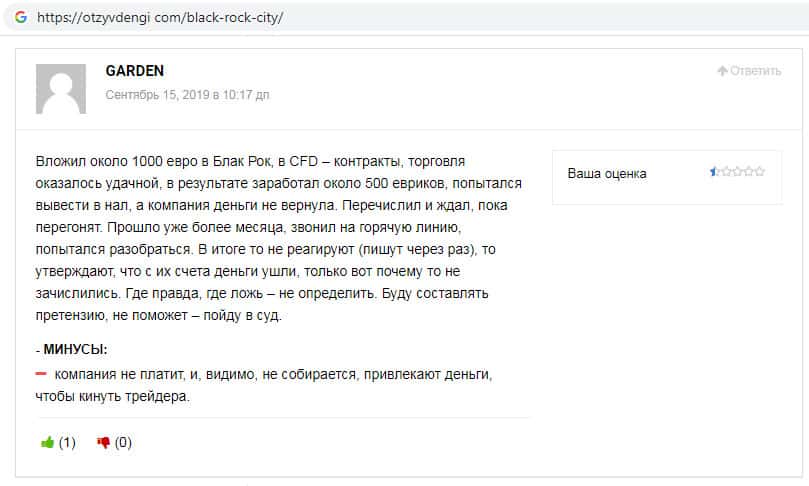Select the third rating star
The width and height of the screenshot is (809, 486).
pyautogui.click(x=737, y=172)
